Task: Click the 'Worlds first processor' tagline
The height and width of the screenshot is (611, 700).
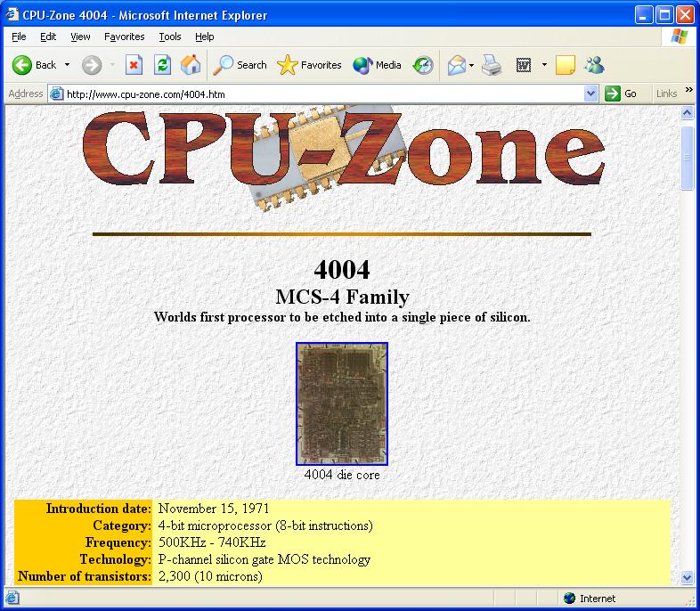Action: pyautogui.click(x=342, y=317)
